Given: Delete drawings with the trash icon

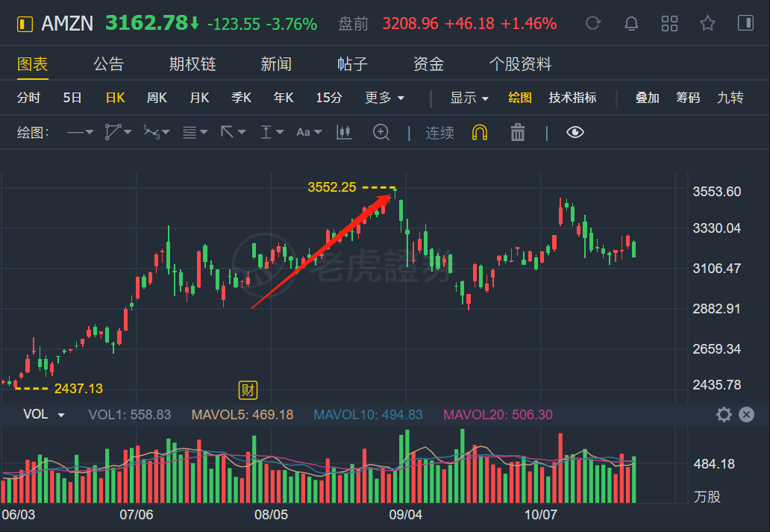Looking at the screenshot, I should click(518, 132).
